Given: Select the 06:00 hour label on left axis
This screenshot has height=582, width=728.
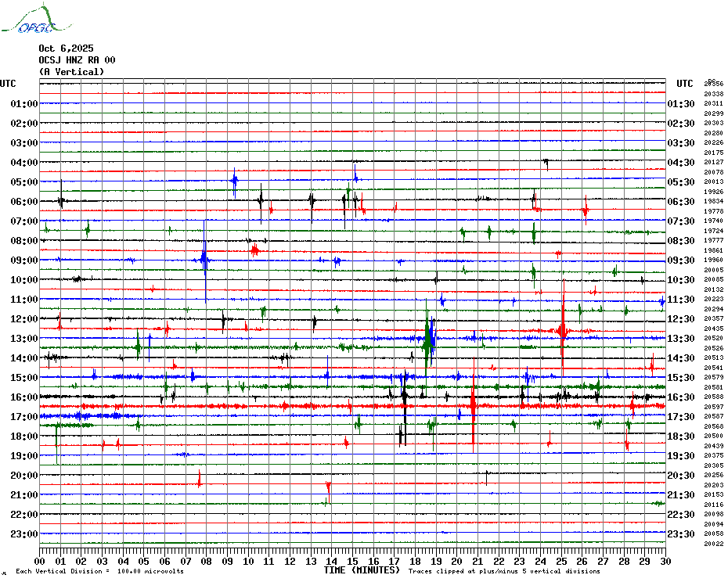Looking at the screenshot, I should coord(24,202).
